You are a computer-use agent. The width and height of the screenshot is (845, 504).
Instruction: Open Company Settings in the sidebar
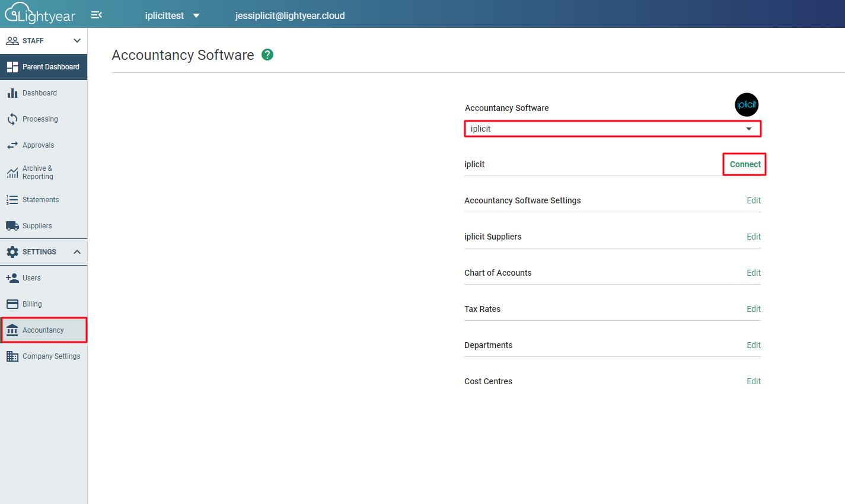click(51, 356)
